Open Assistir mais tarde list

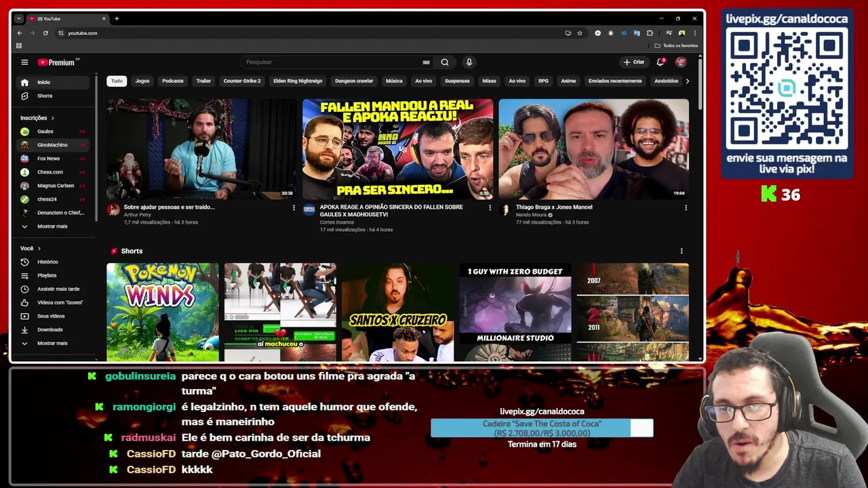tap(53, 289)
